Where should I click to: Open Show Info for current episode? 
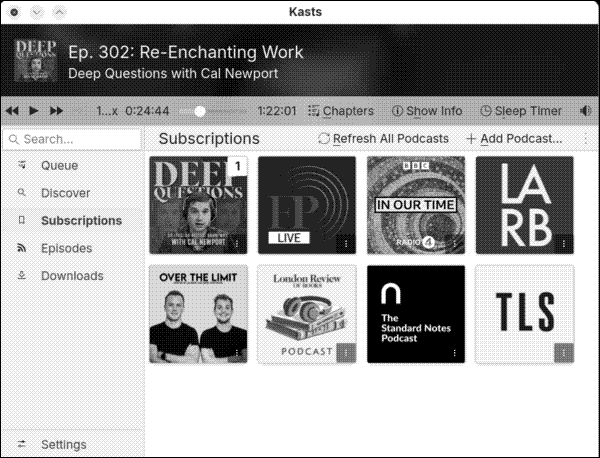[427, 111]
